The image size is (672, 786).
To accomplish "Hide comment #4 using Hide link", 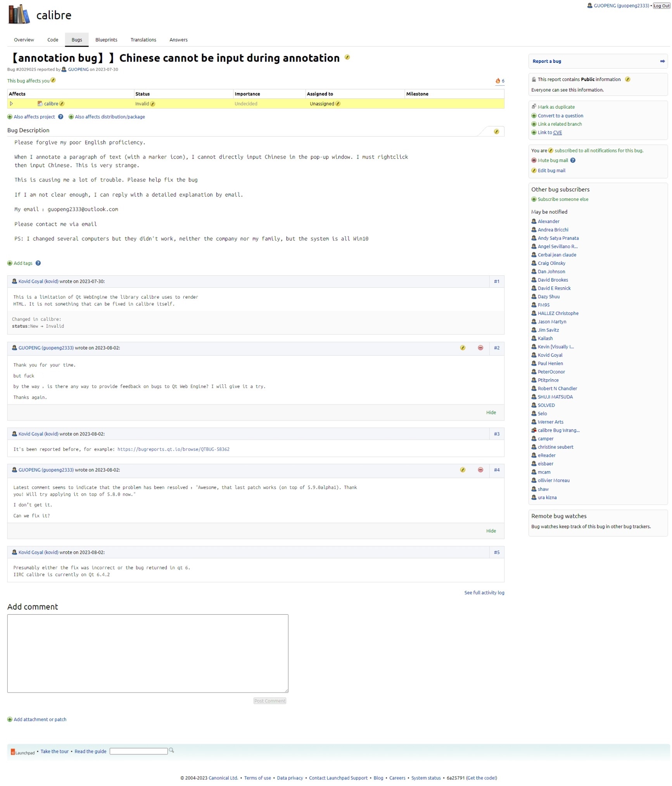I will click(491, 531).
